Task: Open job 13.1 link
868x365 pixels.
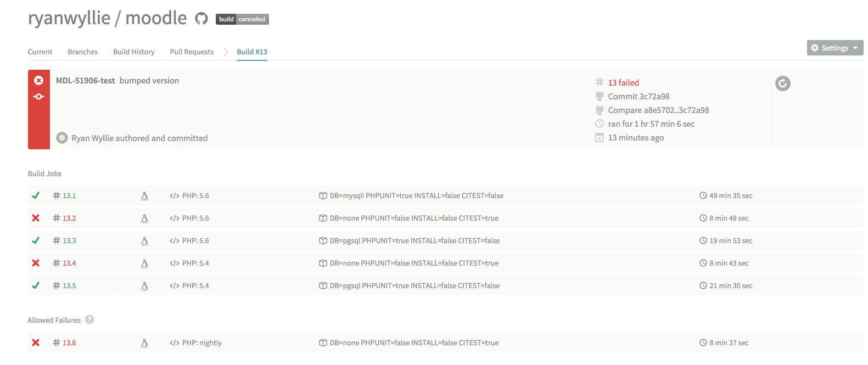Action: 69,195
